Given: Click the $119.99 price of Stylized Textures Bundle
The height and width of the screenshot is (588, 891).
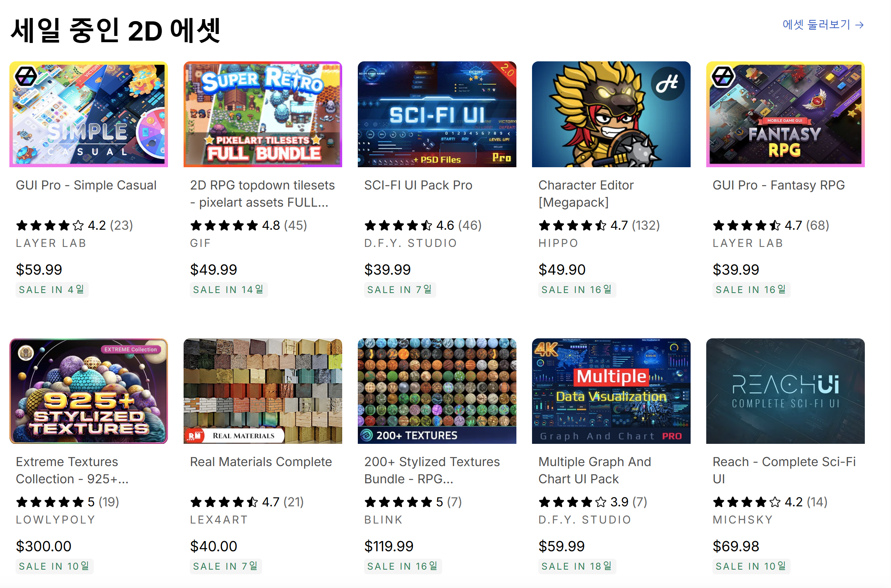Looking at the screenshot, I should click(x=389, y=546).
